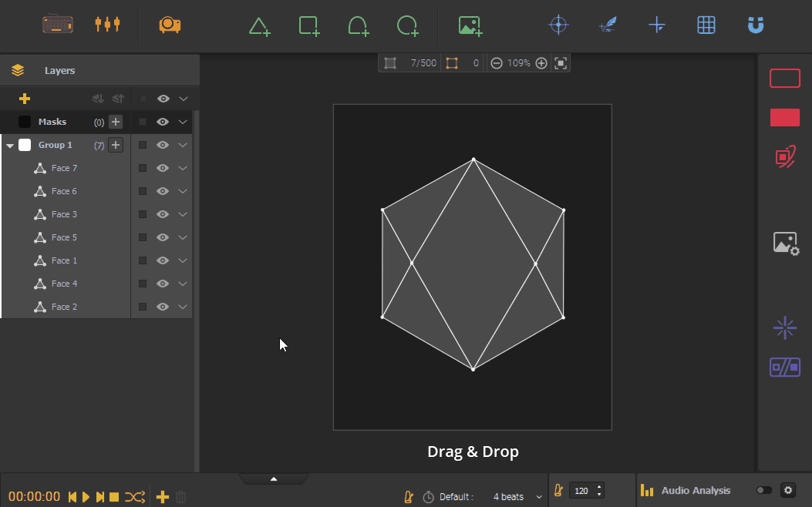The image size is (812, 507).
Task: Switch to the Layers panel header
Action: [59, 69]
